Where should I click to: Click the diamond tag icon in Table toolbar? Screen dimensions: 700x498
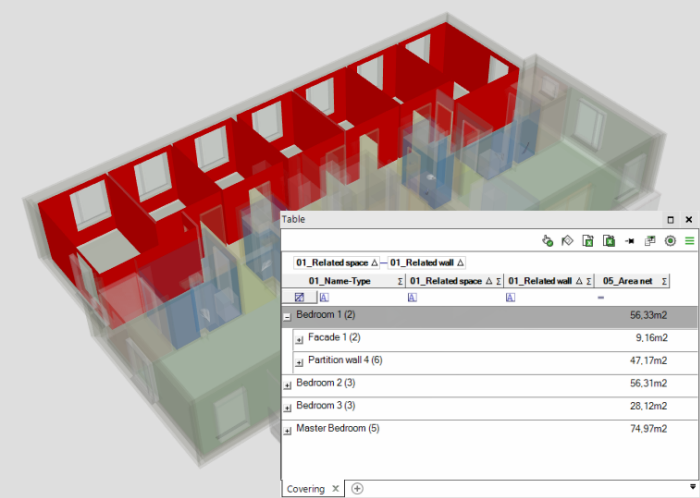pos(567,241)
